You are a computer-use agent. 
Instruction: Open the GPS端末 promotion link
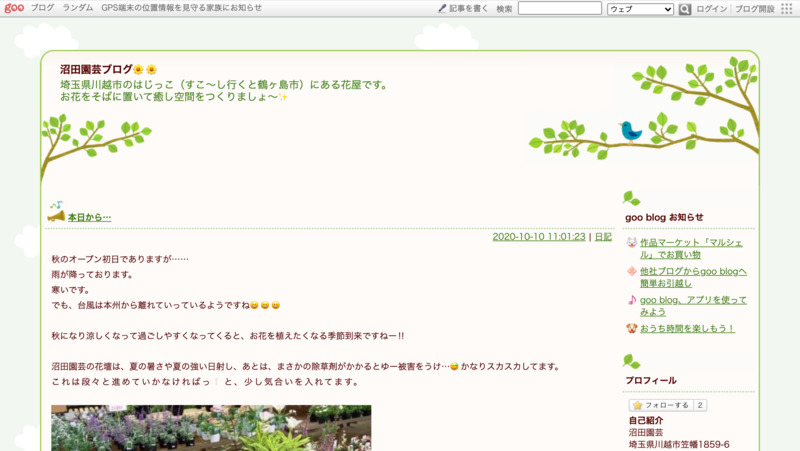point(182,8)
